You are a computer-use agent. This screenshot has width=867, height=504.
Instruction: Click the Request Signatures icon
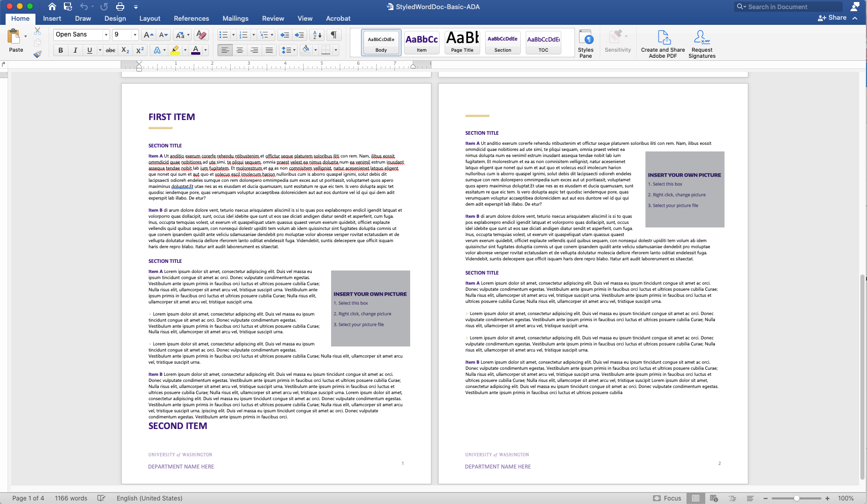[x=702, y=44]
